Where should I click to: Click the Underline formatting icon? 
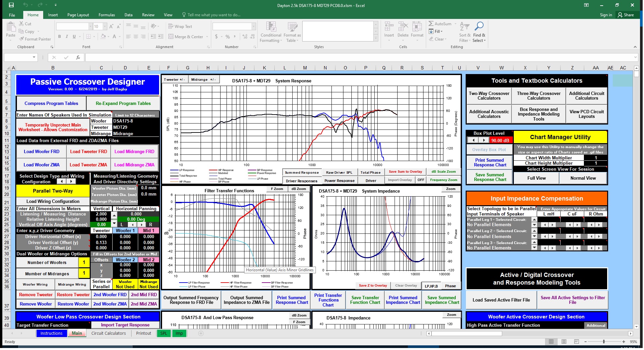point(74,37)
